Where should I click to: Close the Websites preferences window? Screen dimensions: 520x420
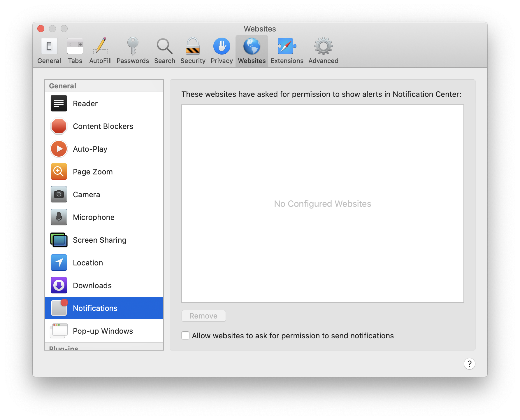pos(41,29)
